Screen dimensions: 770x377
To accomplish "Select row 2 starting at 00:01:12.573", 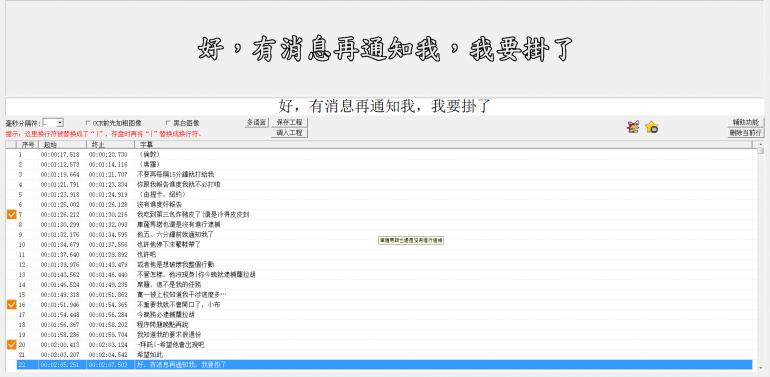I will (x=385, y=164).
